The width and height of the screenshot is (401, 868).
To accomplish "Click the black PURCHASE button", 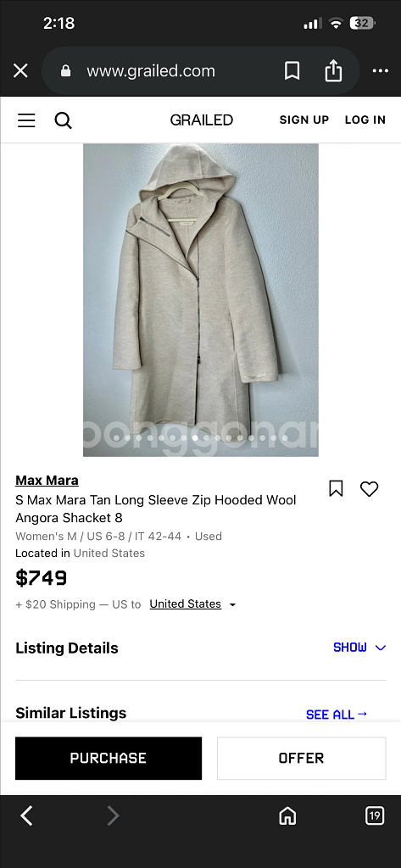I will tap(109, 759).
